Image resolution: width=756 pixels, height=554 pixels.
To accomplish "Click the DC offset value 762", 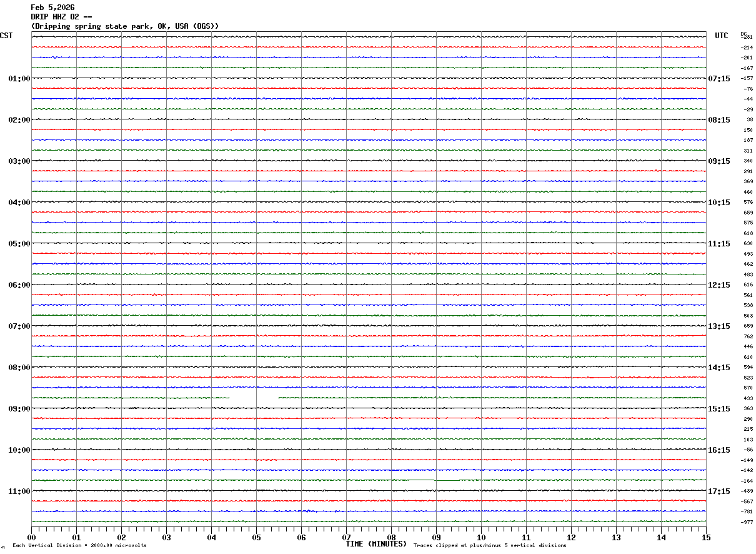I will 748,336.
